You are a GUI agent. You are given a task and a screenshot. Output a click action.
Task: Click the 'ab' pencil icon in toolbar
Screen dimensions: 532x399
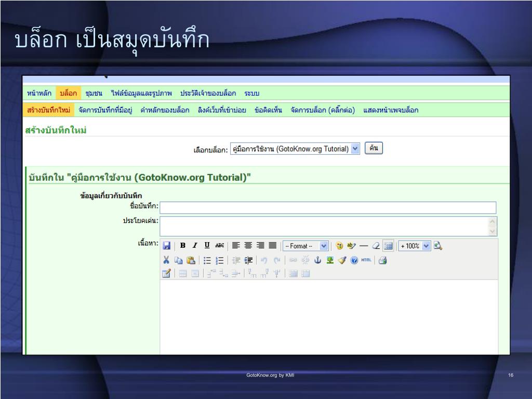[351, 246]
